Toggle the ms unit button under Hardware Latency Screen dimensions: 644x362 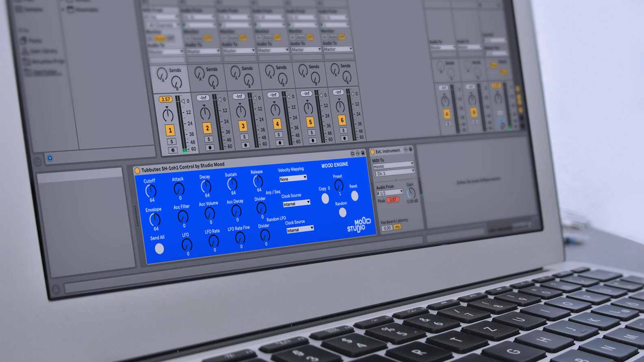tap(397, 227)
